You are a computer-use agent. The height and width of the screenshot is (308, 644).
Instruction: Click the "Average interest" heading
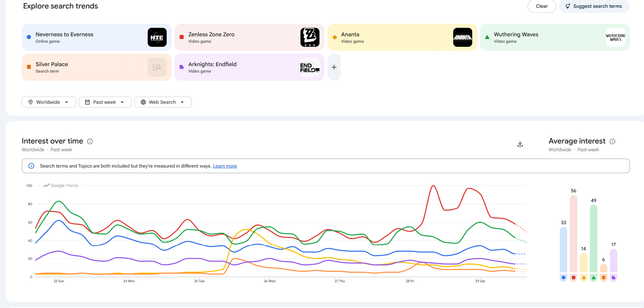pyautogui.click(x=577, y=141)
